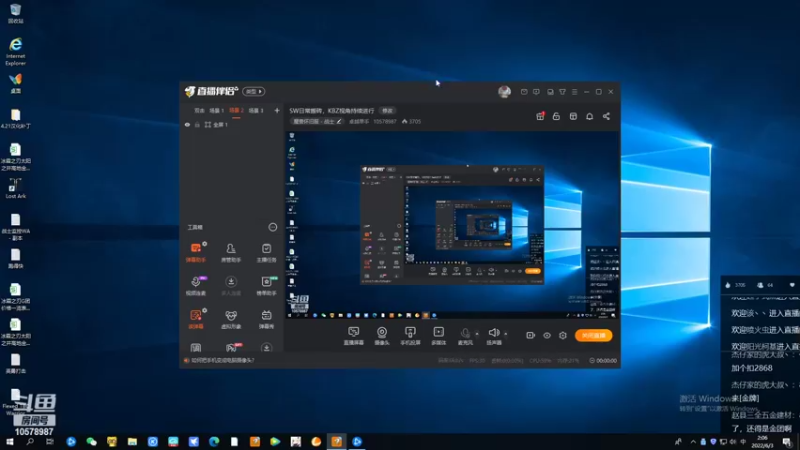Open File Explorer from the taskbar
800x450 pixels.
(x=132, y=442)
